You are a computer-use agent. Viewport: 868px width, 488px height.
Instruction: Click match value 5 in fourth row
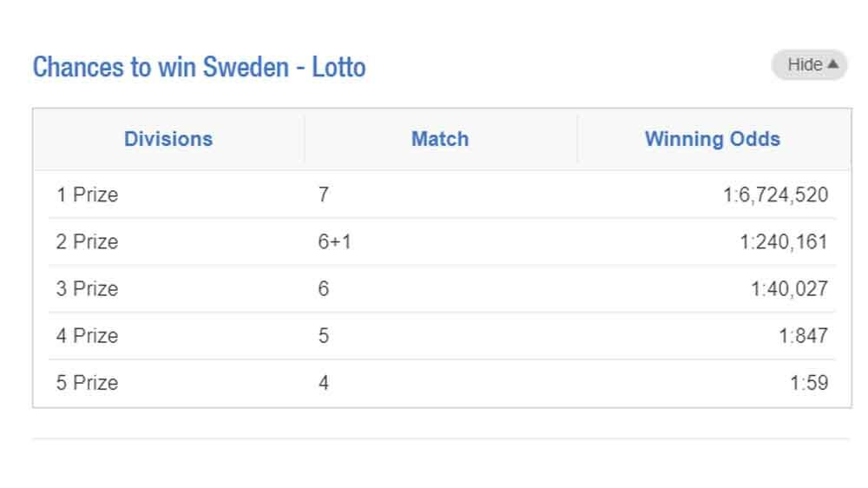pyautogui.click(x=324, y=336)
